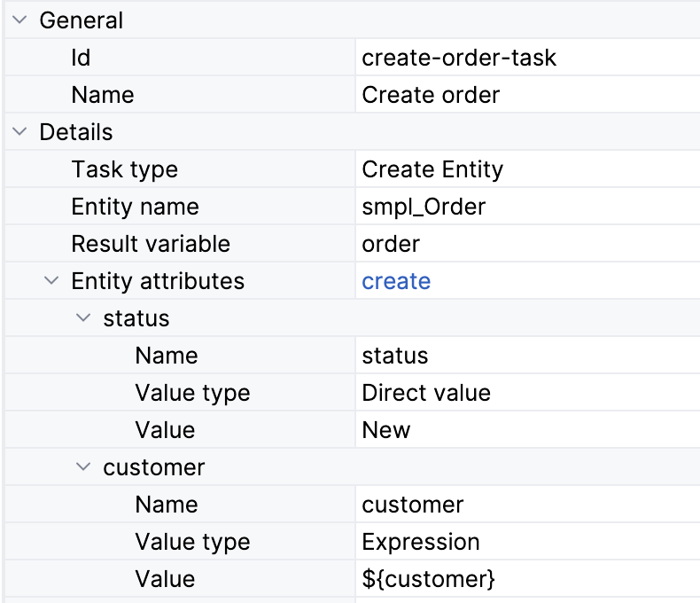Edit the status Value field New

click(386, 431)
